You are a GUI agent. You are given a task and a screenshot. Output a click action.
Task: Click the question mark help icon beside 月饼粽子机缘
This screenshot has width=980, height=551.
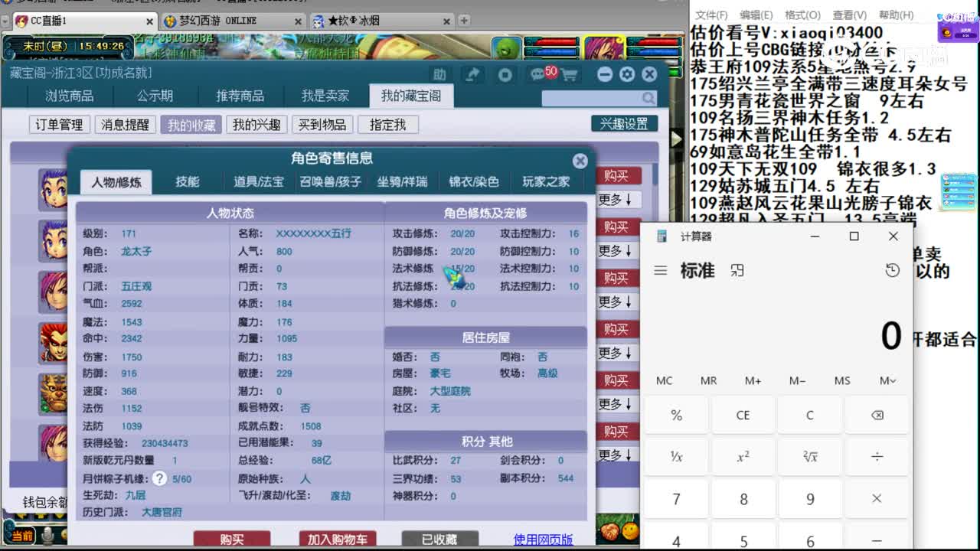[159, 478]
